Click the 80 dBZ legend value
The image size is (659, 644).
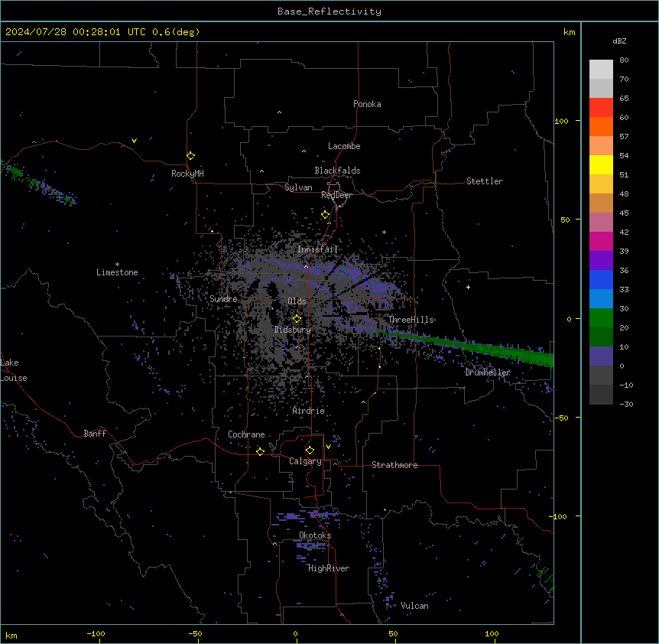(x=624, y=60)
